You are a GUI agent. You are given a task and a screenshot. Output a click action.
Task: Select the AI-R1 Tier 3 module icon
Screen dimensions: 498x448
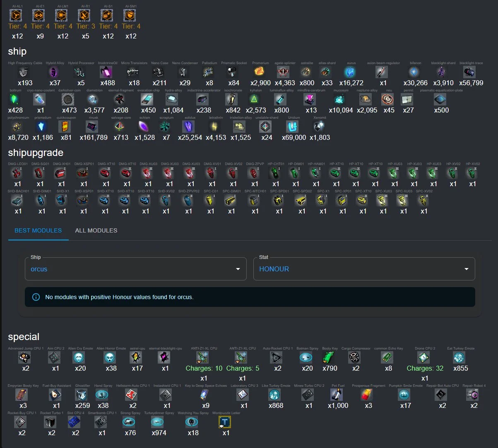pyautogui.click(x=84, y=16)
